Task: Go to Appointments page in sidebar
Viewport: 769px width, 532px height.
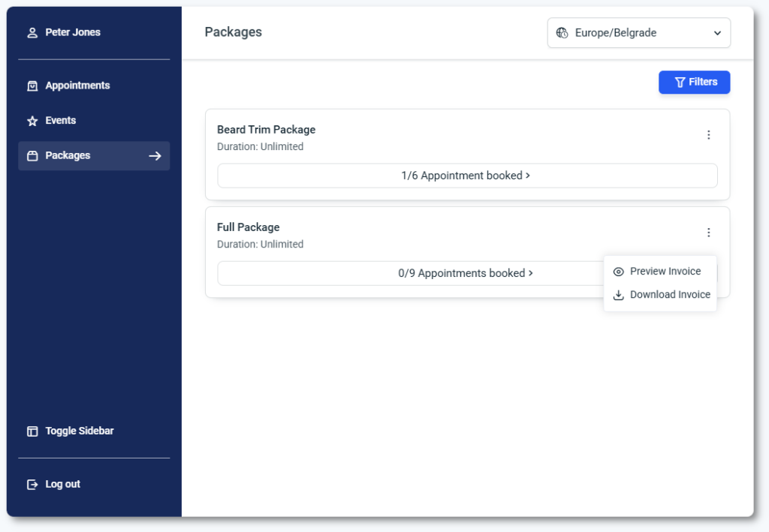Action: (77, 86)
